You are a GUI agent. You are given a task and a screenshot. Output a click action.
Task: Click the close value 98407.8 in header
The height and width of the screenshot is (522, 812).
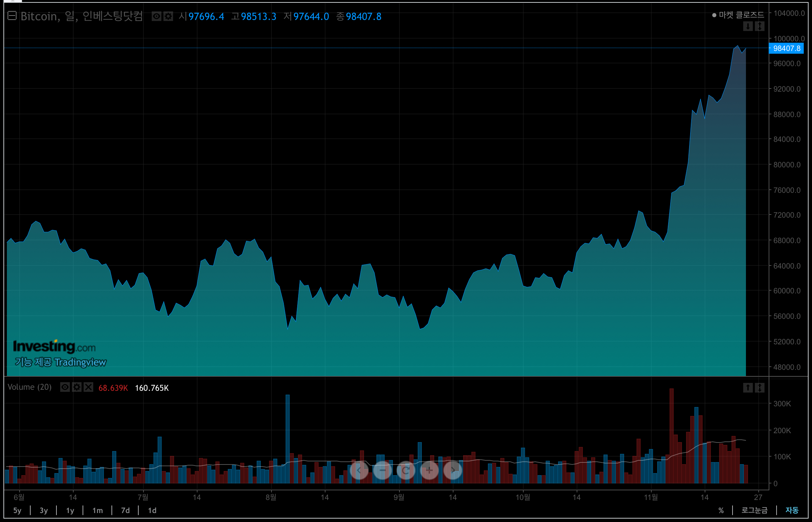(364, 17)
